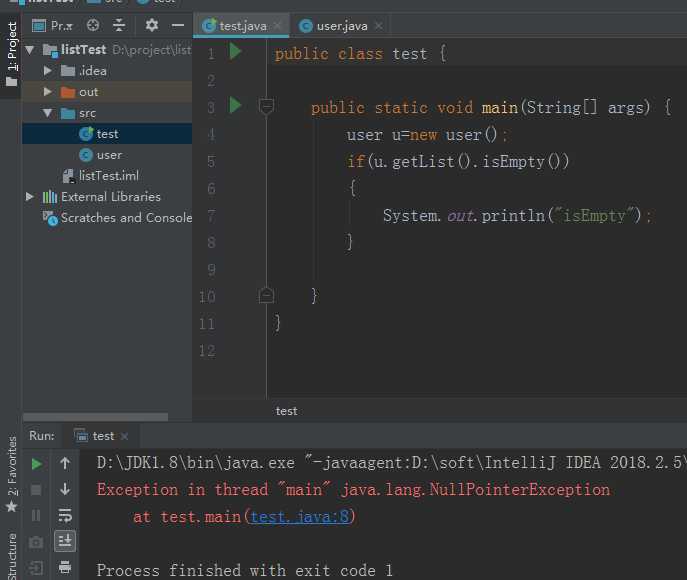Click the exit icon in Run toolbar
Viewport: 687px width, 580px height.
36,568
